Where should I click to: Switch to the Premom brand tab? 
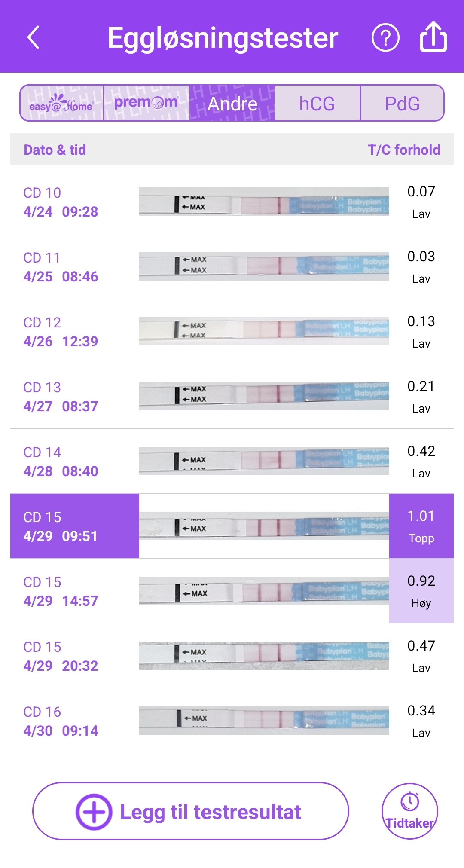(146, 103)
